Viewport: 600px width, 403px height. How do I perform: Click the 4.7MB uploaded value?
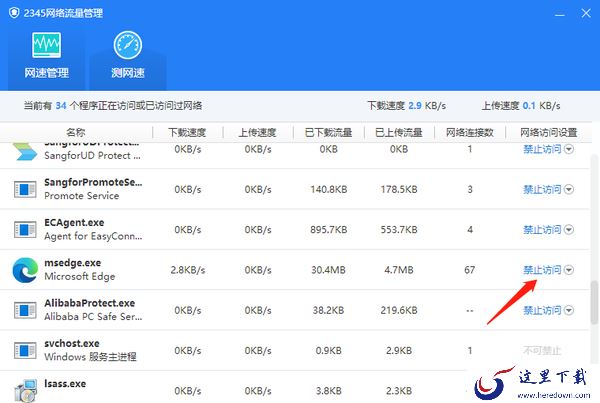pyautogui.click(x=399, y=270)
